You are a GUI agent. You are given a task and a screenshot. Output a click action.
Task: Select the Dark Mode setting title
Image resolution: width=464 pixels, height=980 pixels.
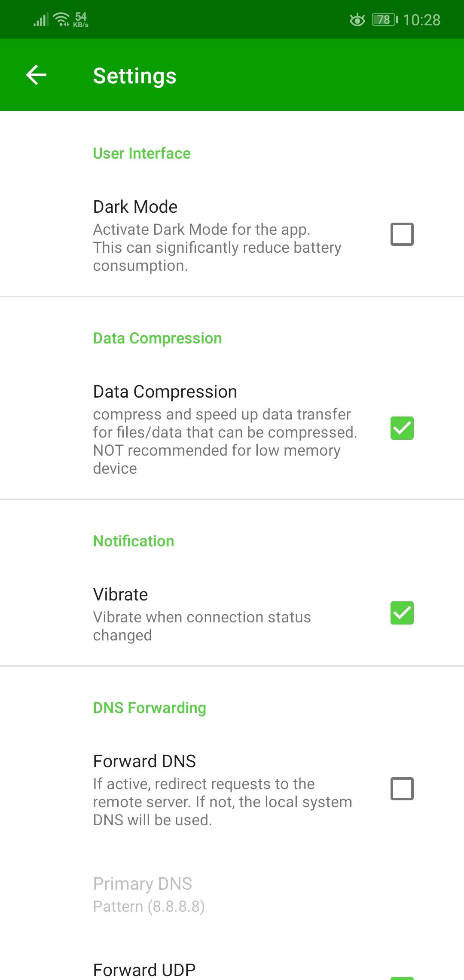[x=135, y=207]
